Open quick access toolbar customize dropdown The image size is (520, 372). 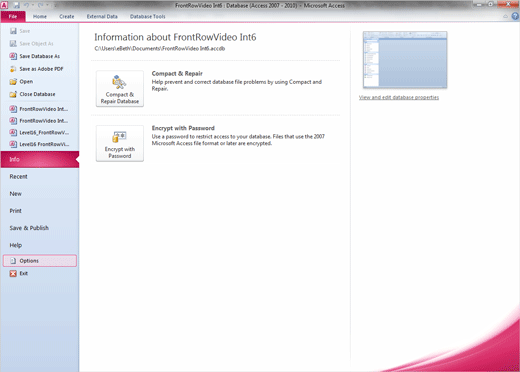click(55, 5)
